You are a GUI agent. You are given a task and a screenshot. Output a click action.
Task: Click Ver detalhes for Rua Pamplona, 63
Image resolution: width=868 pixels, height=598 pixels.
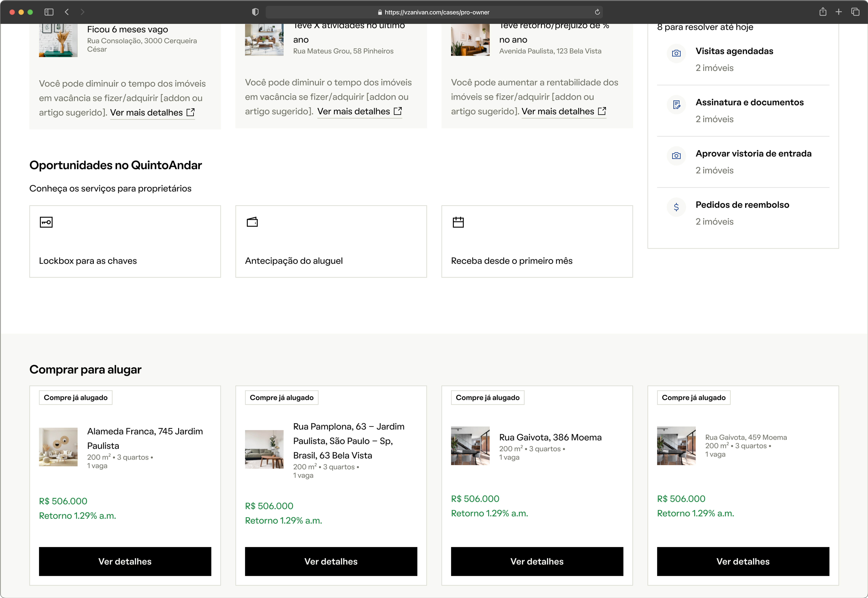click(331, 561)
